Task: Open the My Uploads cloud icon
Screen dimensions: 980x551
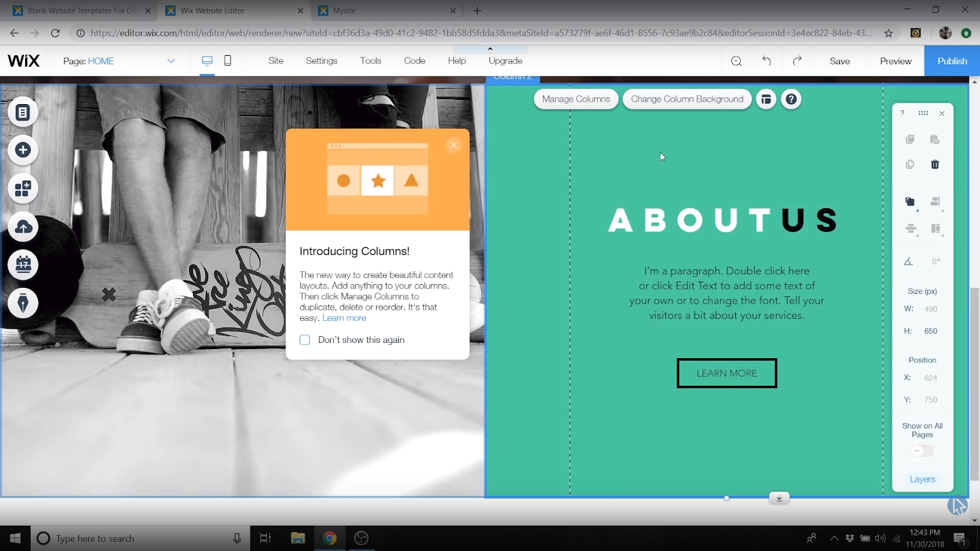Action: click(23, 227)
